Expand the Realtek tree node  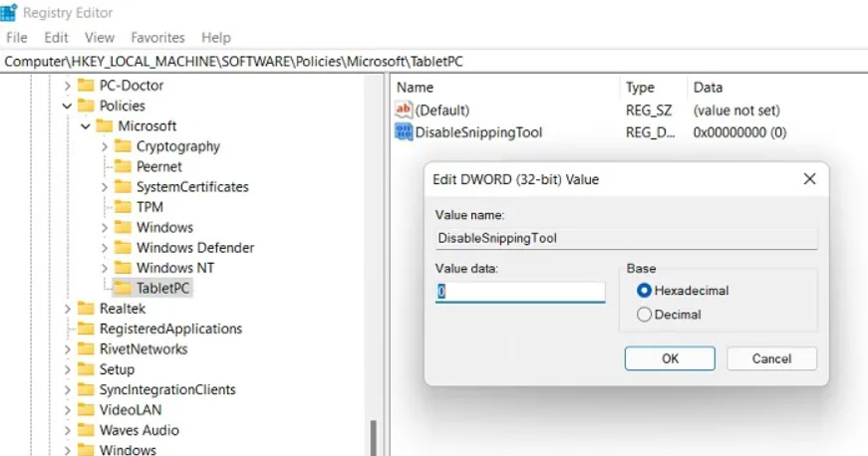(x=68, y=310)
